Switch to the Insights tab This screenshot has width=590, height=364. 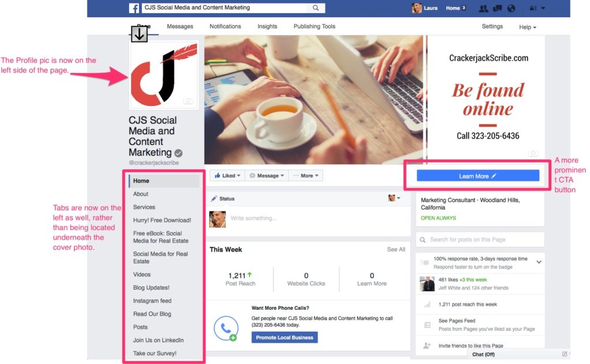click(267, 26)
